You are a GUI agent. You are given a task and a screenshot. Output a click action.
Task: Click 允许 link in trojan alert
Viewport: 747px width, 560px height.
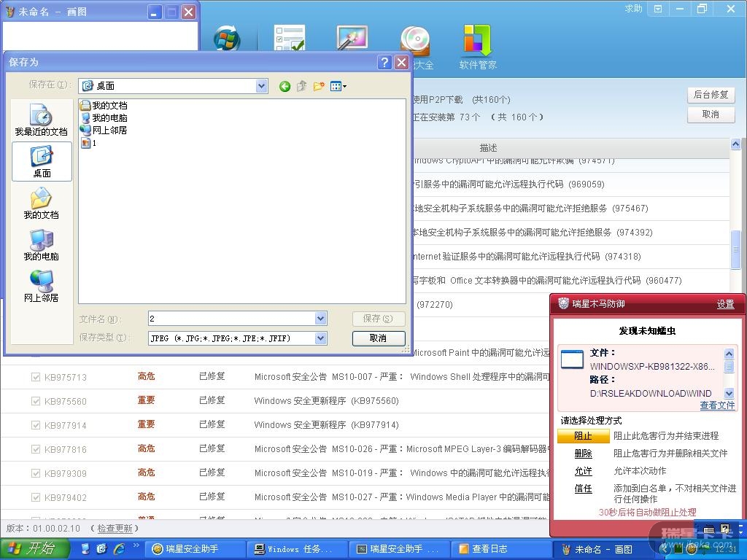coord(583,471)
